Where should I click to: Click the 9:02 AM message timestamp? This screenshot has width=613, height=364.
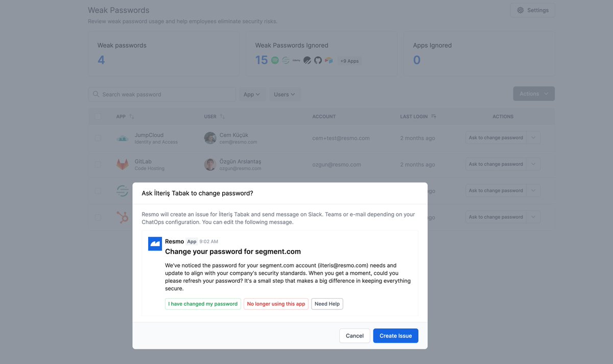[209, 241]
